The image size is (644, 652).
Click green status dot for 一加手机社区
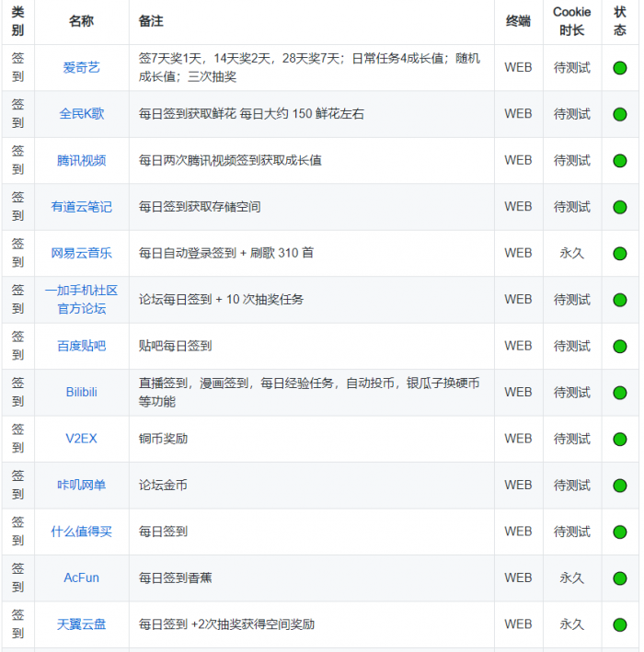620,300
